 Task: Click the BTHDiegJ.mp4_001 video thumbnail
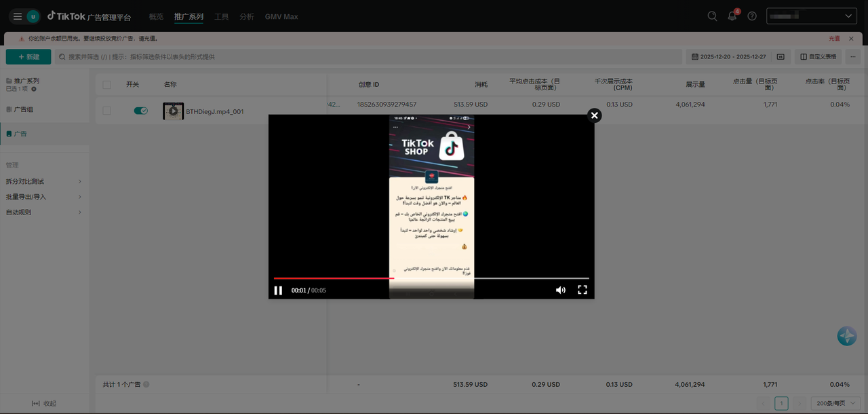point(173,111)
